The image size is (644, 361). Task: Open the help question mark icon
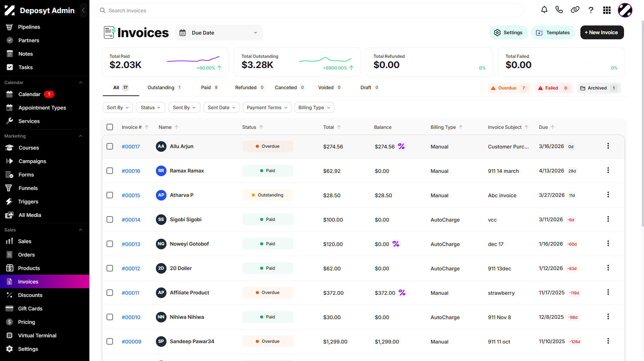coord(591,10)
